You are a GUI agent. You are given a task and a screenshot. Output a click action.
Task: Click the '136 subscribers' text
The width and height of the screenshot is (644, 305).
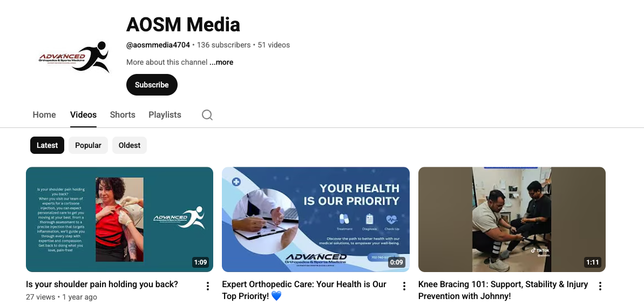pyautogui.click(x=223, y=45)
